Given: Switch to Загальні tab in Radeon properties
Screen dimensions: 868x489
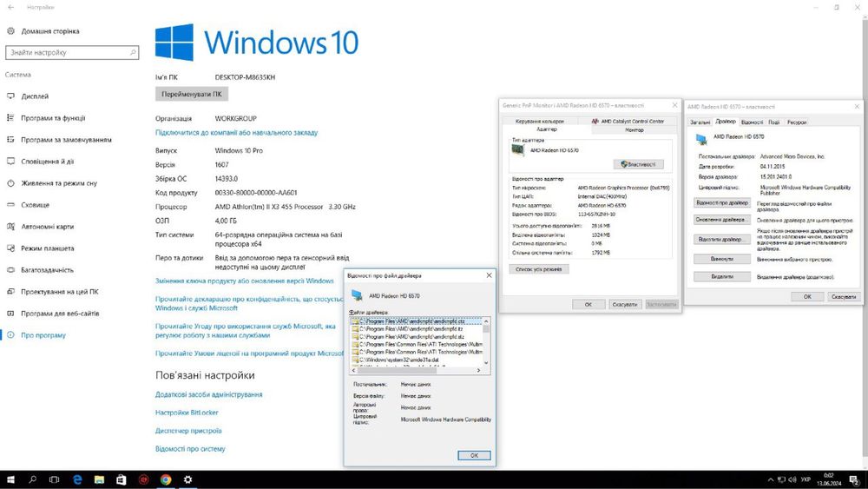Looking at the screenshot, I should [700, 122].
